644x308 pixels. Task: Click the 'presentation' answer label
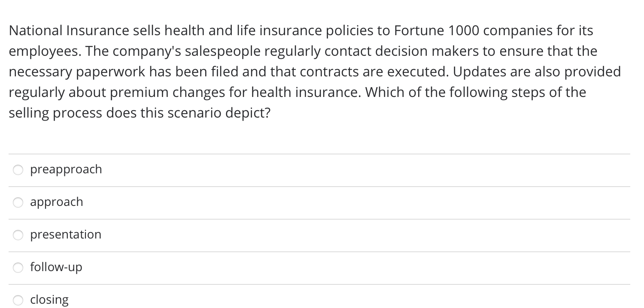click(66, 235)
